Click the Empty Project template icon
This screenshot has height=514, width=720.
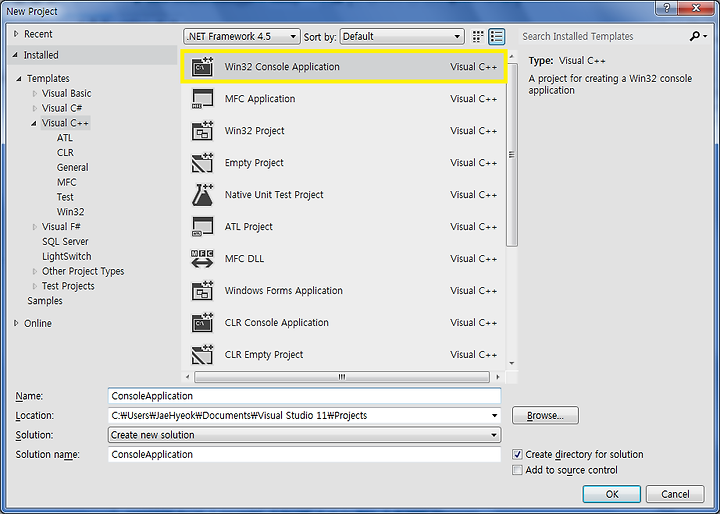point(202,163)
